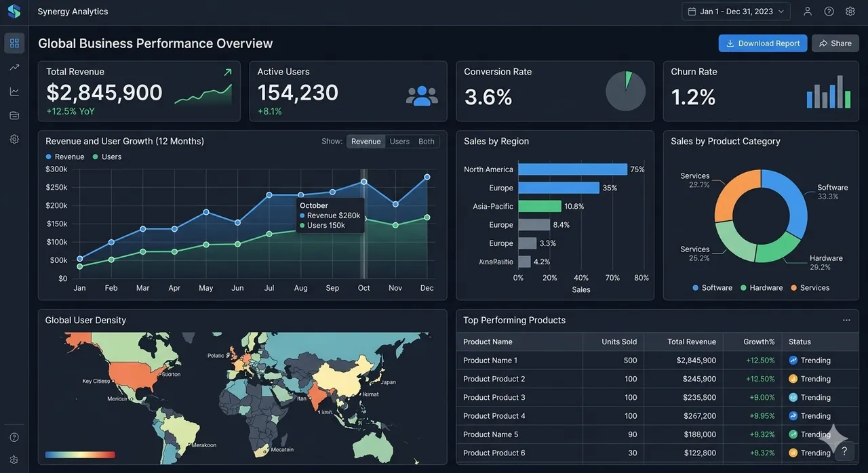The width and height of the screenshot is (868, 473).
Task: Click the user profile icon in the top bar
Action: tap(807, 11)
